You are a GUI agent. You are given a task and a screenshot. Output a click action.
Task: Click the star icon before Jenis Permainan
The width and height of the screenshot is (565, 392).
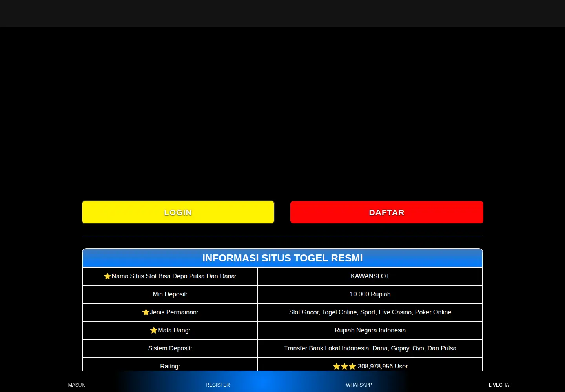pyautogui.click(x=146, y=312)
